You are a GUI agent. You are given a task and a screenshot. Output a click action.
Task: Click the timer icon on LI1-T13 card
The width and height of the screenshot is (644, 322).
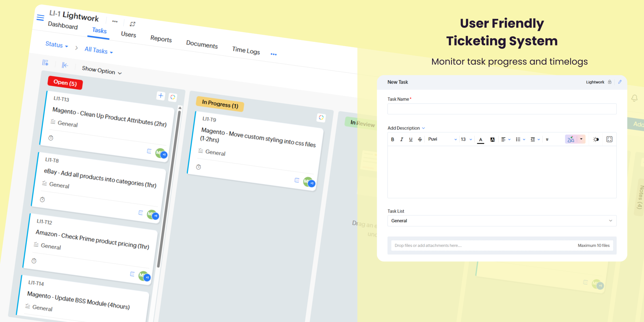(x=51, y=138)
